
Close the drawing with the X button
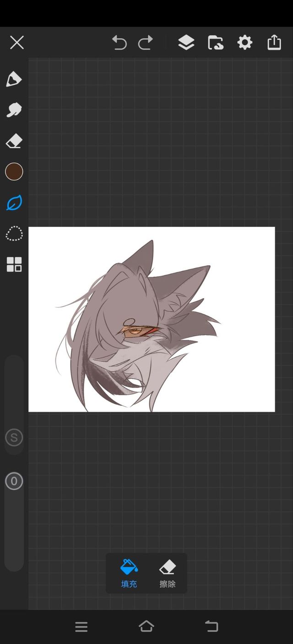17,43
